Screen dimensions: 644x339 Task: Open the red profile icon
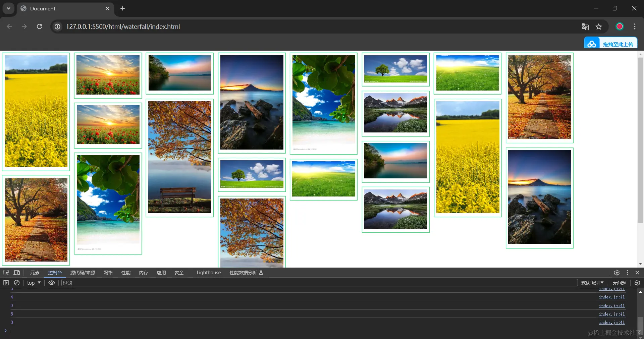tap(620, 26)
